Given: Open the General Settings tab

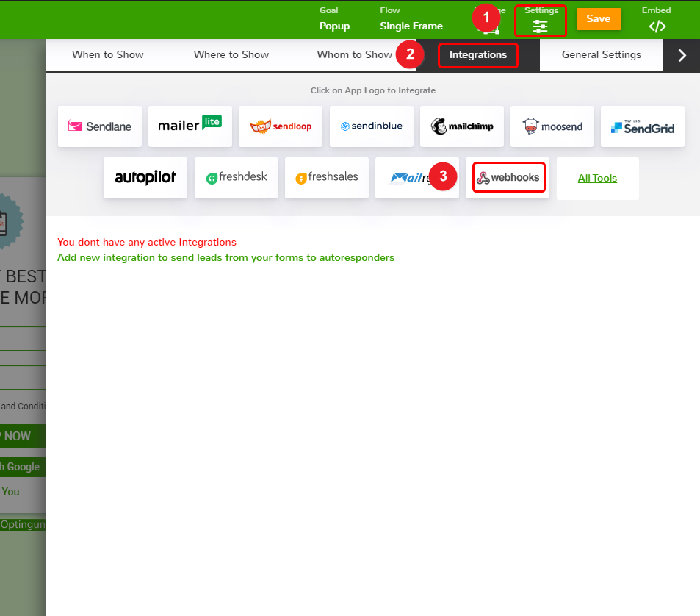Looking at the screenshot, I should (x=602, y=54).
